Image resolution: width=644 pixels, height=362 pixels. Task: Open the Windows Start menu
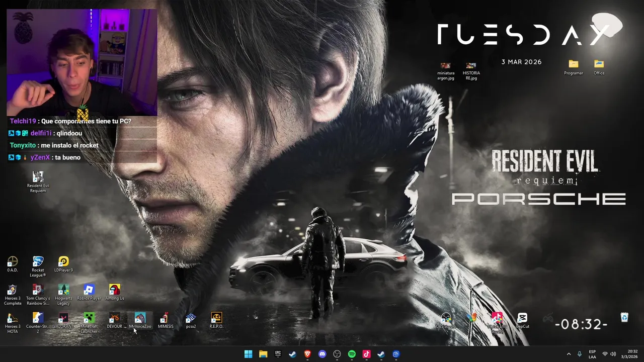[x=248, y=354]
